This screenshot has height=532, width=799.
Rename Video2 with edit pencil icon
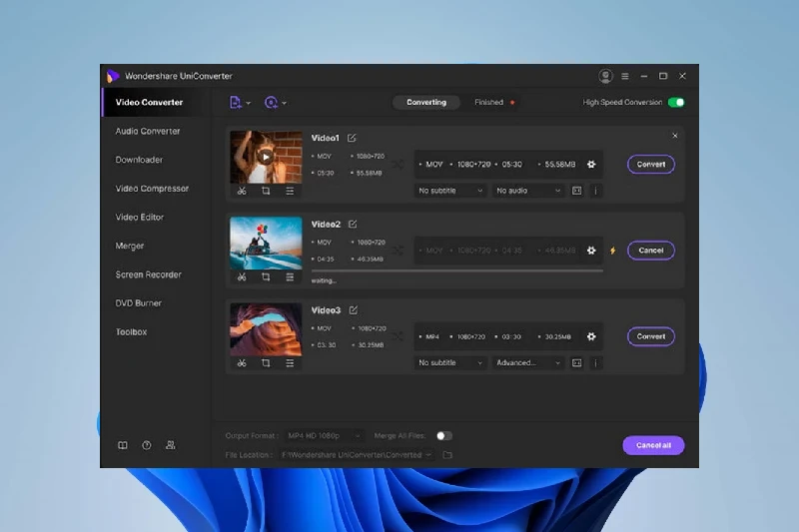(x=353, y=224)
